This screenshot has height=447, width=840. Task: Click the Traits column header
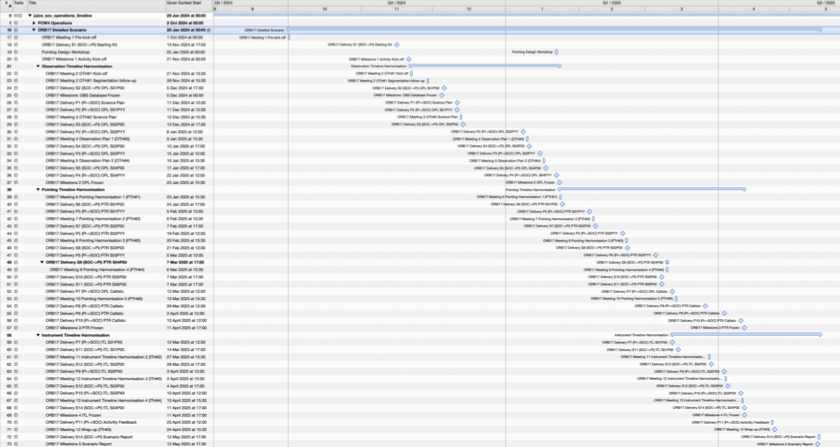point(17,4)
